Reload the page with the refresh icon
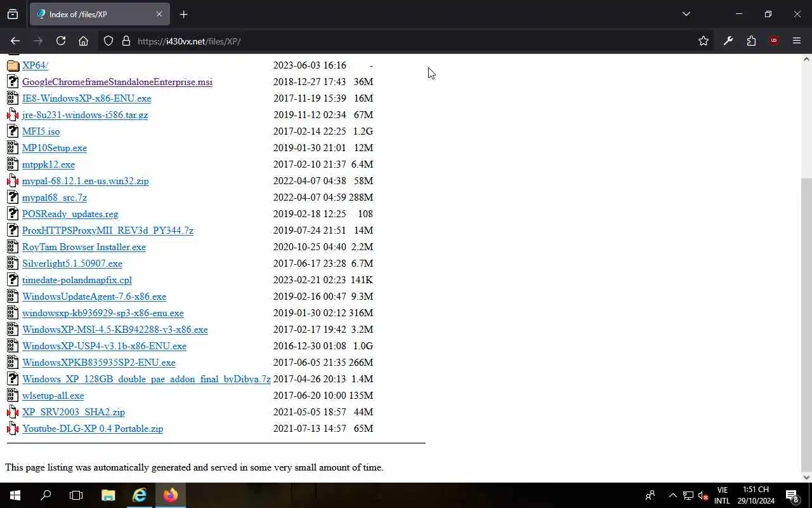The width and height of the screenshot is (812, 508). click(x=61, y=41)
